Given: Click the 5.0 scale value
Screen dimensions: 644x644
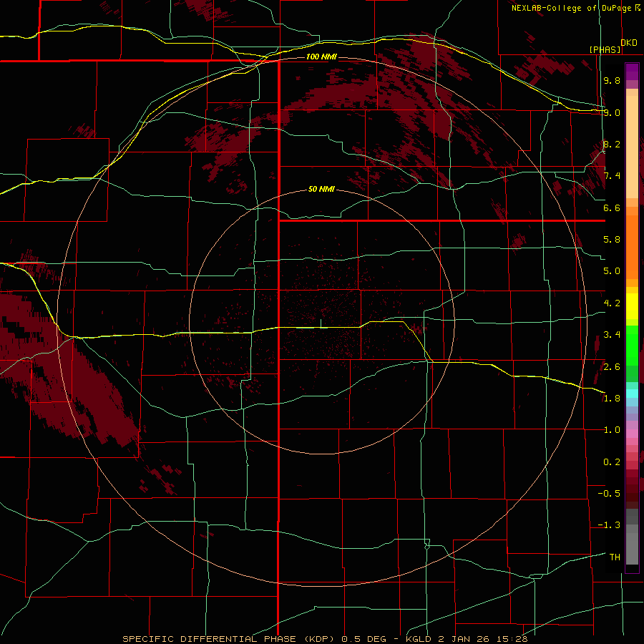Looking at the screenshot, I should tap(612, 271).
